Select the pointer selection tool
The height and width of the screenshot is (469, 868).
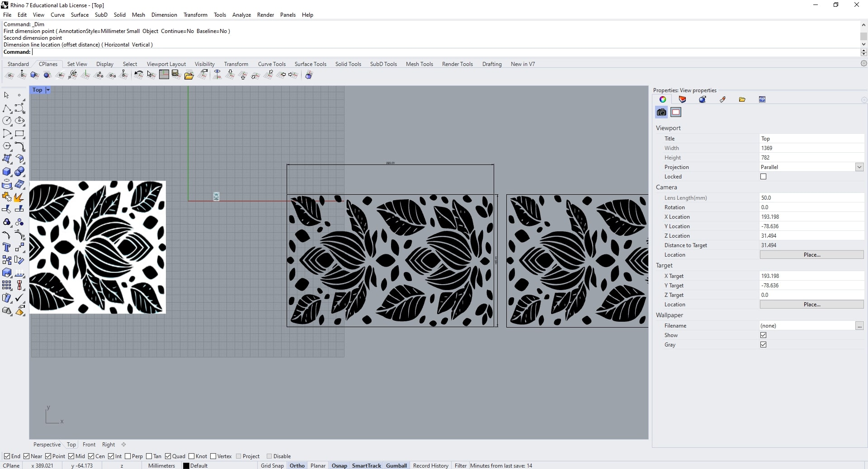tap(7, 95)
